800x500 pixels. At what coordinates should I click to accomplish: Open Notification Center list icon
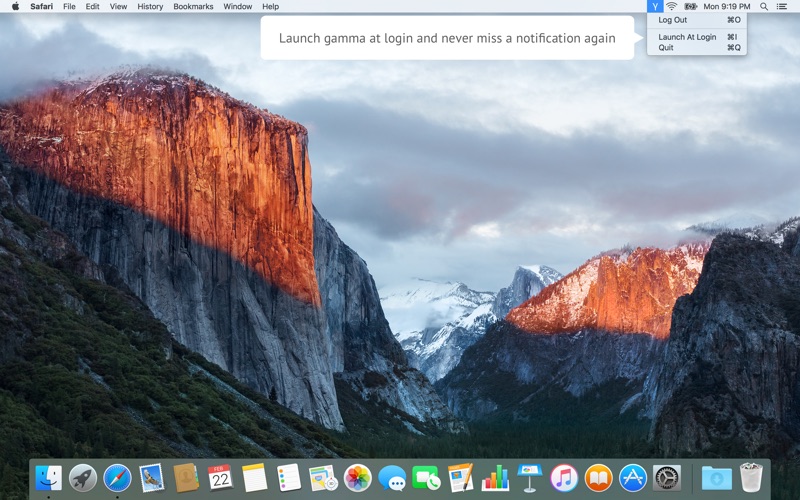tap(781, 6)
